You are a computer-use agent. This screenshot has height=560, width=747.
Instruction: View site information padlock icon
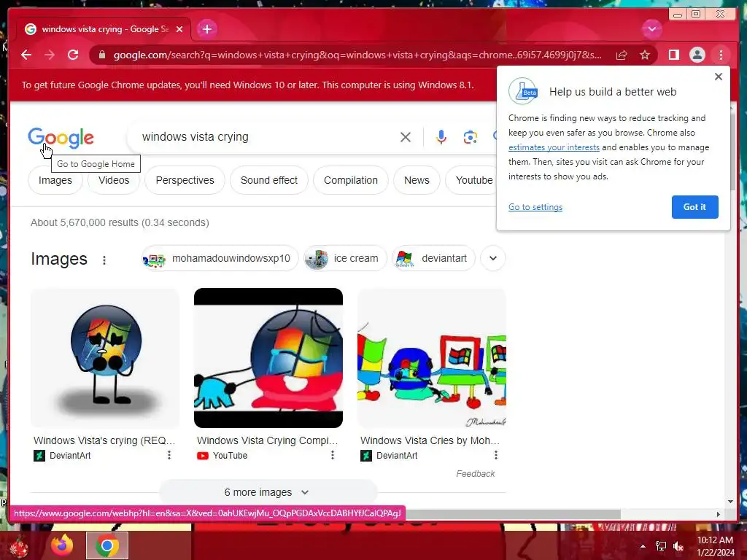pos(102,55)
